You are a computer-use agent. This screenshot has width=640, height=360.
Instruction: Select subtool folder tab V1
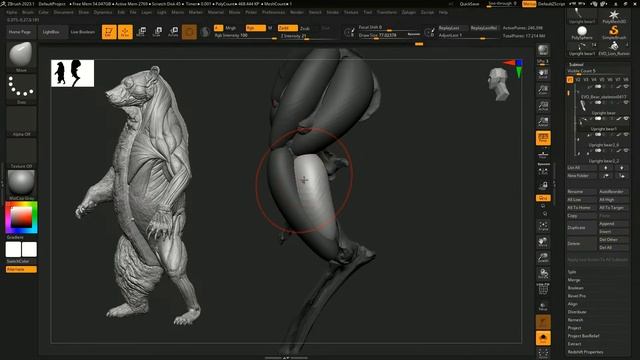click(x=570, y=80)
